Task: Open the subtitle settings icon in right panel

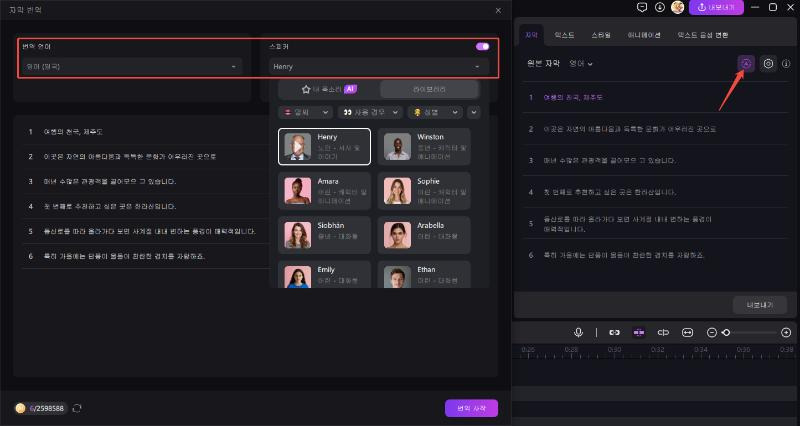Action: click(x=768, y=64)
